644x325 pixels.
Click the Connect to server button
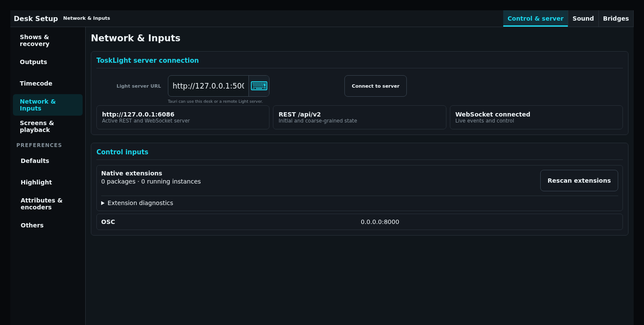click(375, 86)
